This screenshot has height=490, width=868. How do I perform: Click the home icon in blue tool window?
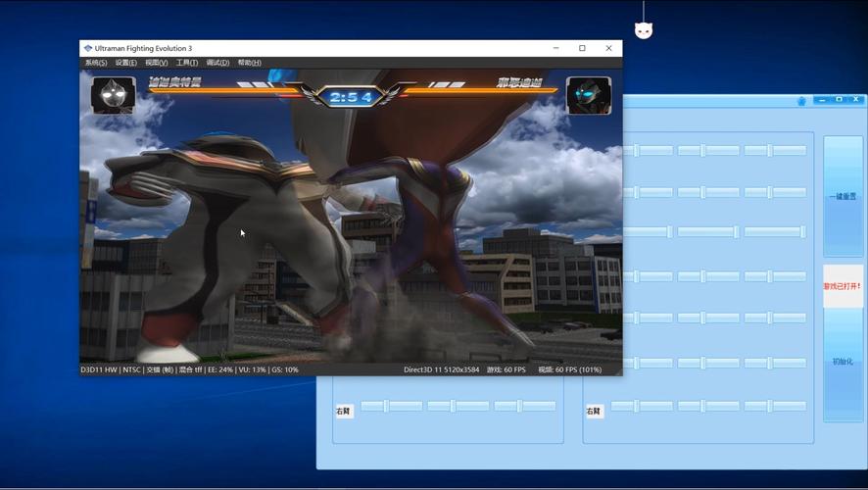tap(801, 100)
